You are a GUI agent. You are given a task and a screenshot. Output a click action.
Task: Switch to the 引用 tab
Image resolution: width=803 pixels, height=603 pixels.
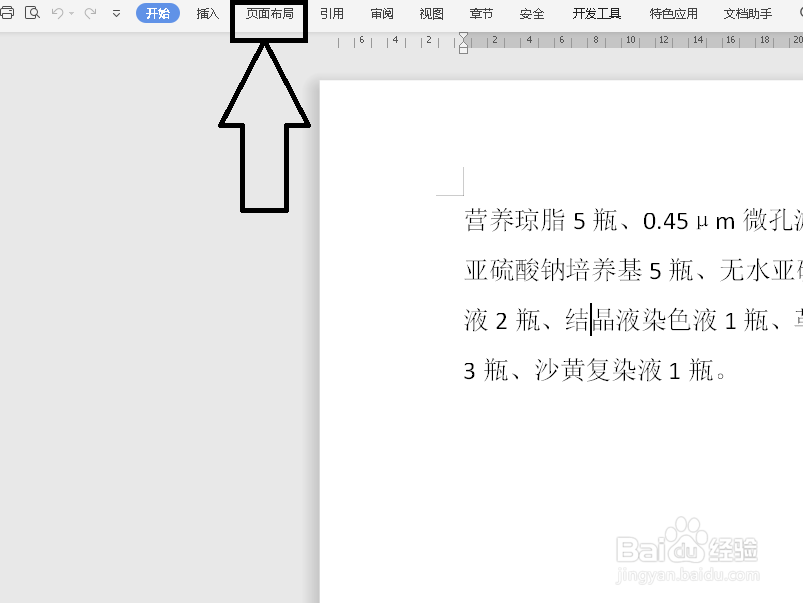point(331,14)
